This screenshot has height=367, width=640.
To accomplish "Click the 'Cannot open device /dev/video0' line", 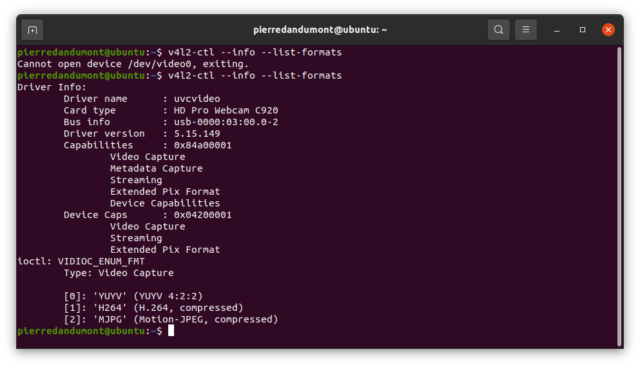I will click(x=133, y=64).
